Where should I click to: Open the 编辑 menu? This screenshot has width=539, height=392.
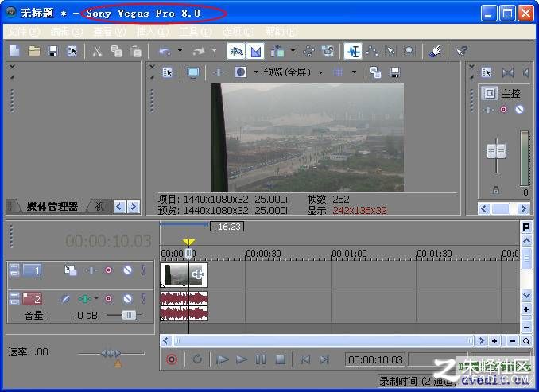(x=66, y=32)
